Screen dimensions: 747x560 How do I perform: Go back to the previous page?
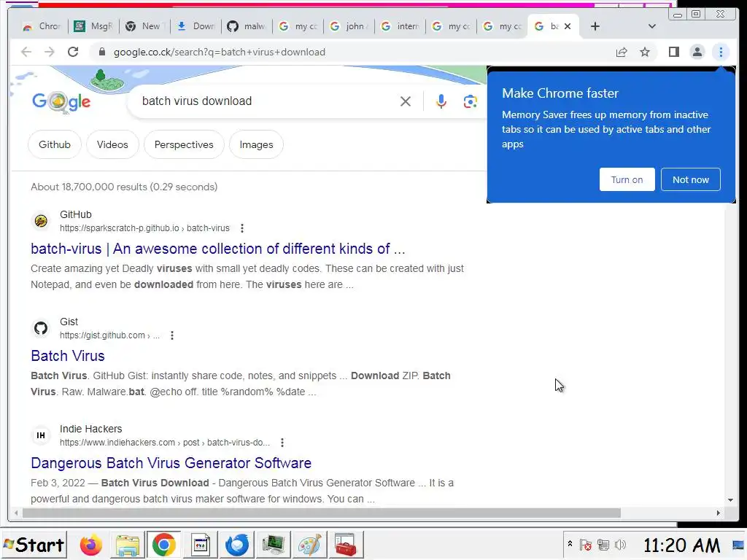26,52
